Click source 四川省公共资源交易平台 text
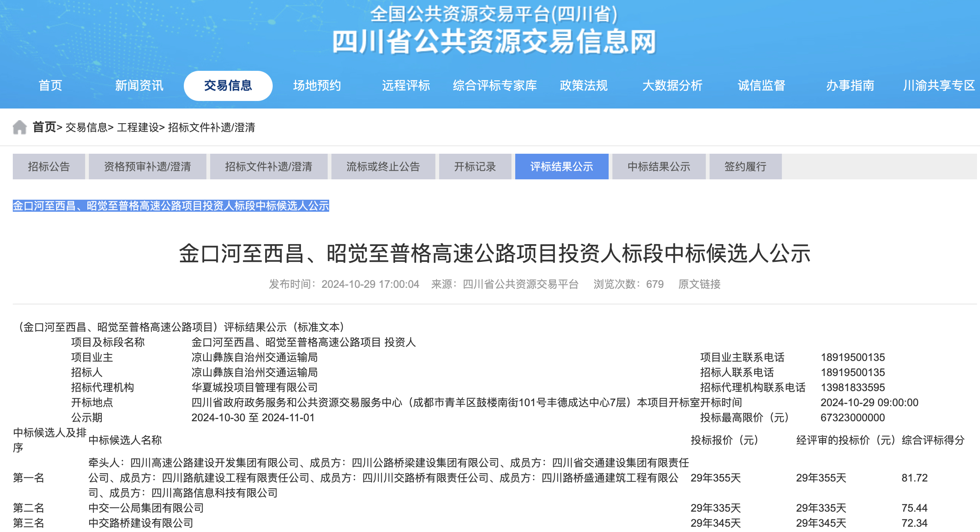This screenshot has height=532, width=980. pyautogui.click(x=521, y=284)
